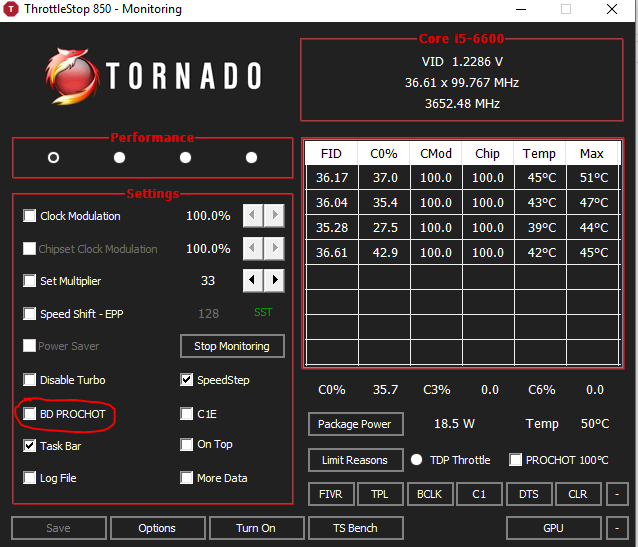Viewport: 638px width, 547px height.
Task: Click the minus button beside GPU
Action: (x=617, y=528)
